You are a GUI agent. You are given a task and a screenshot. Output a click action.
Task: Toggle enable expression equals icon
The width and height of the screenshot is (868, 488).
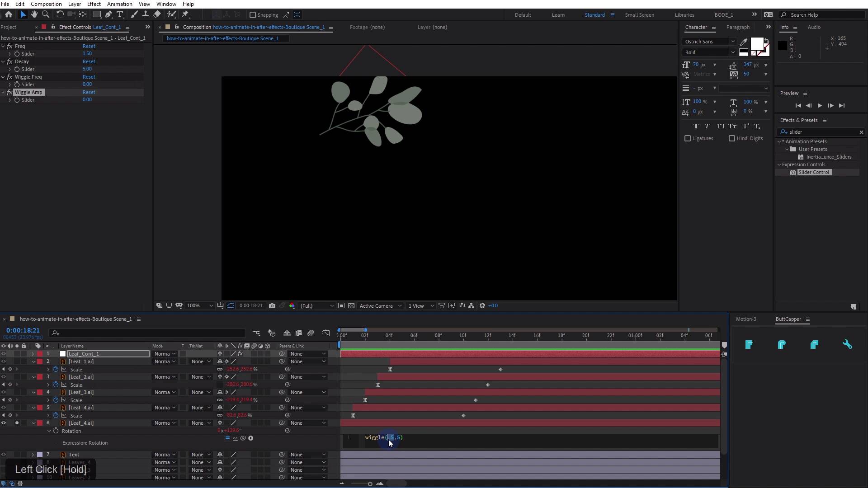click(227, 438)
